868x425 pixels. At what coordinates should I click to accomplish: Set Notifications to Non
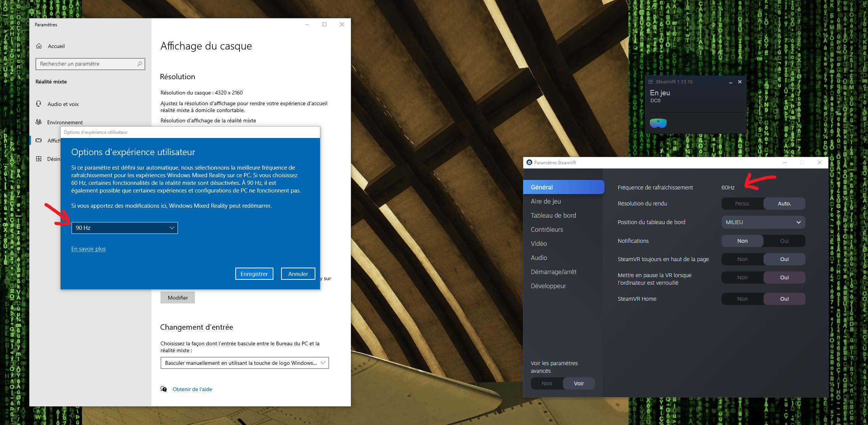(x=742, y=241)
